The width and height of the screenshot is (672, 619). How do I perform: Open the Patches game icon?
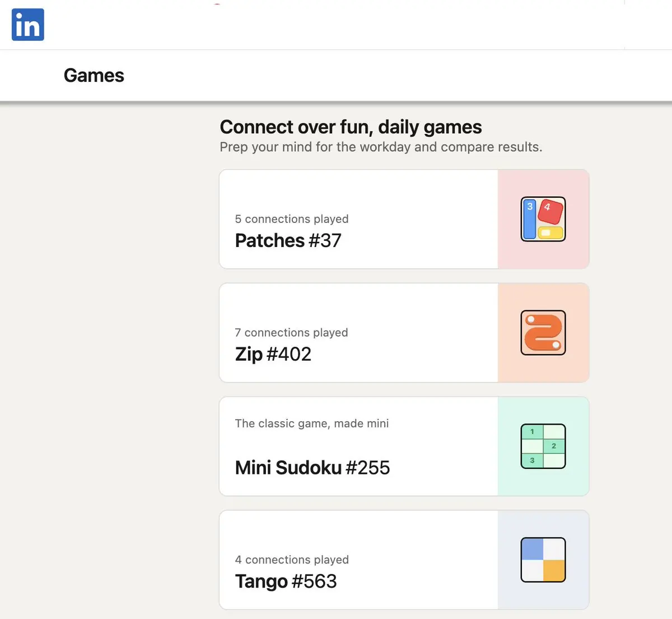[543, 219]
